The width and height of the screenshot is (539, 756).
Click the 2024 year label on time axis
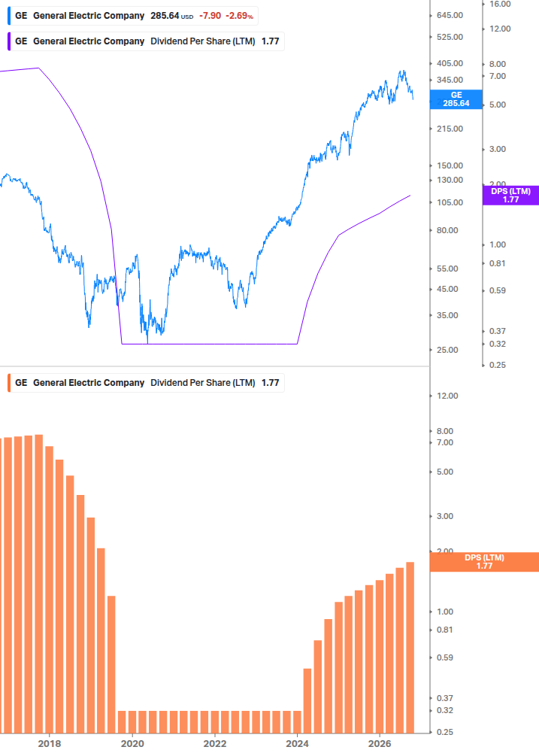(297, 744)
